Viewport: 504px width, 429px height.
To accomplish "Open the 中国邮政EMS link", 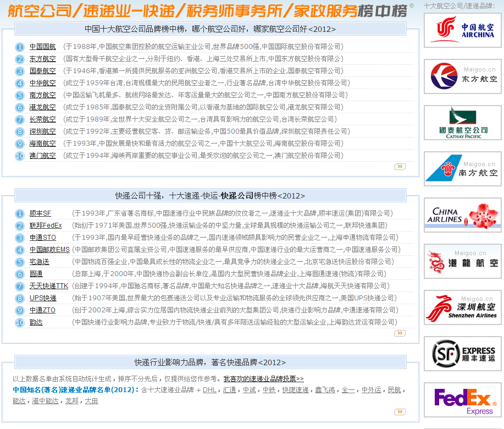I will (49, 250).
